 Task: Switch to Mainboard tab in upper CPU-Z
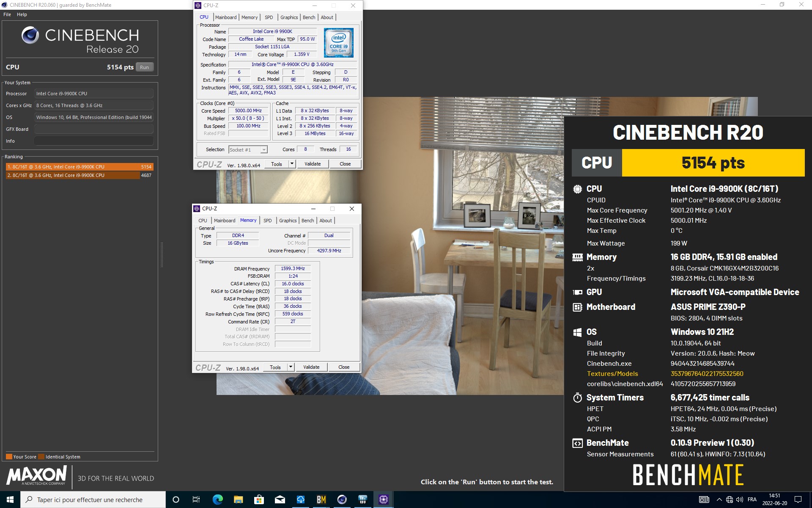(x=226, y=17)
